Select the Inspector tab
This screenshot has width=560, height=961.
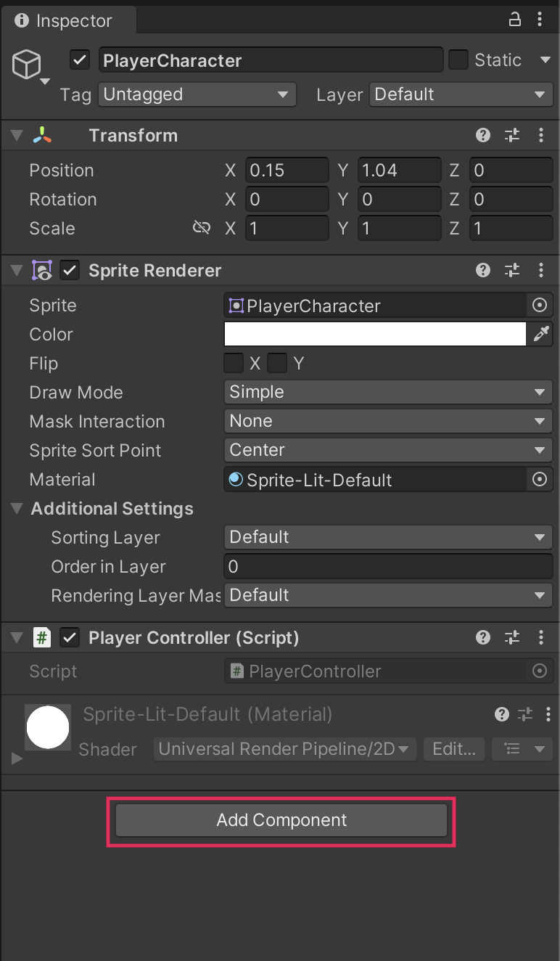pyautogui.click(x=65, y=20)
